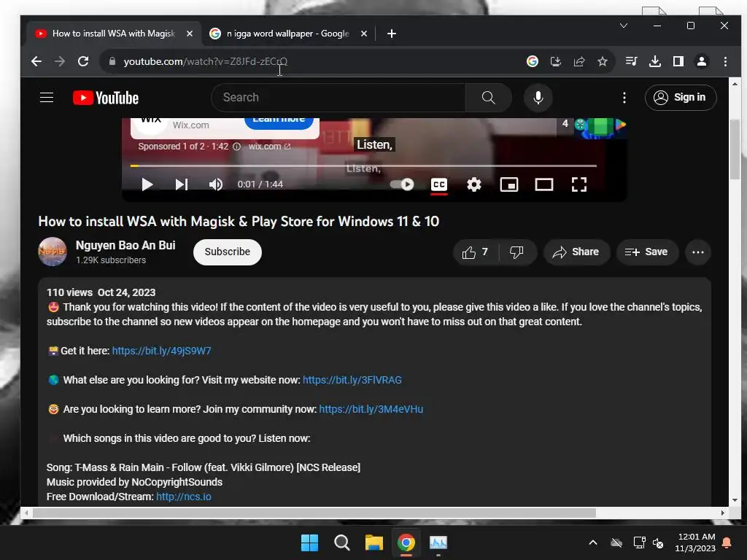Open the Nguyen Bao An Bui channel name
Image resolution: width=747 pixels, height=560 pixels.
pos(125,245)
